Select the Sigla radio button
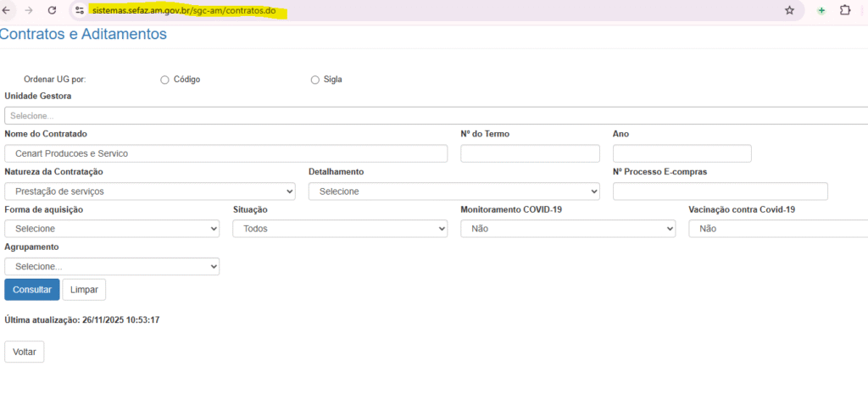 [x=315, y=80]
